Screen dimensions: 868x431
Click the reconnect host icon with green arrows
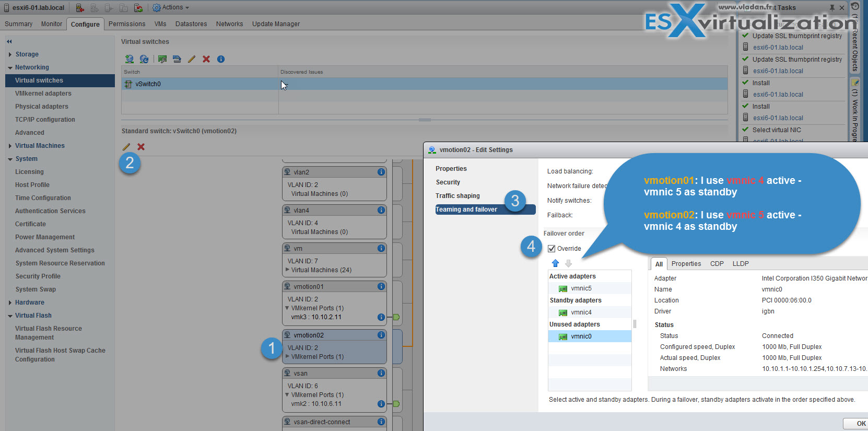click(x=138, y=8)
